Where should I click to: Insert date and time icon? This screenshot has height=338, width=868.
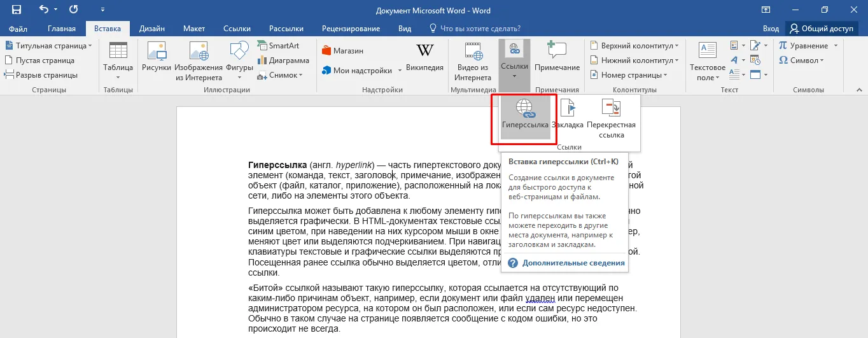tap(755, 60)
